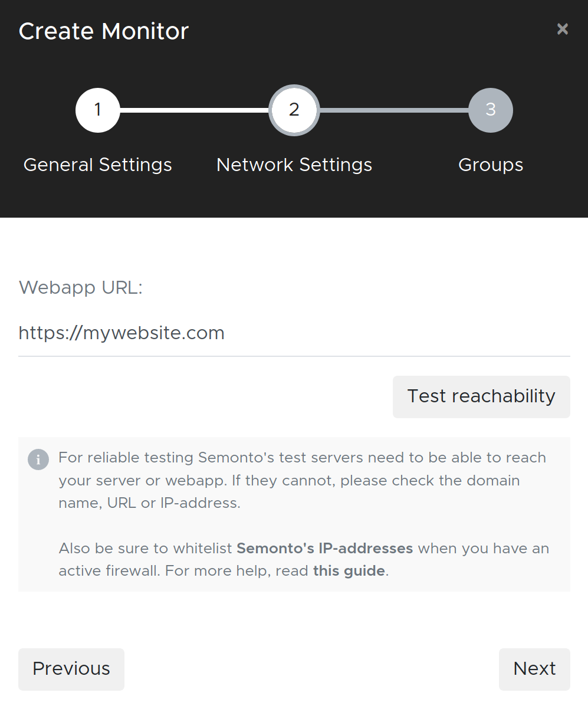Screen dimensions: 588x709
Task: Click the info icon in the notice box
Action: [38, 459]
